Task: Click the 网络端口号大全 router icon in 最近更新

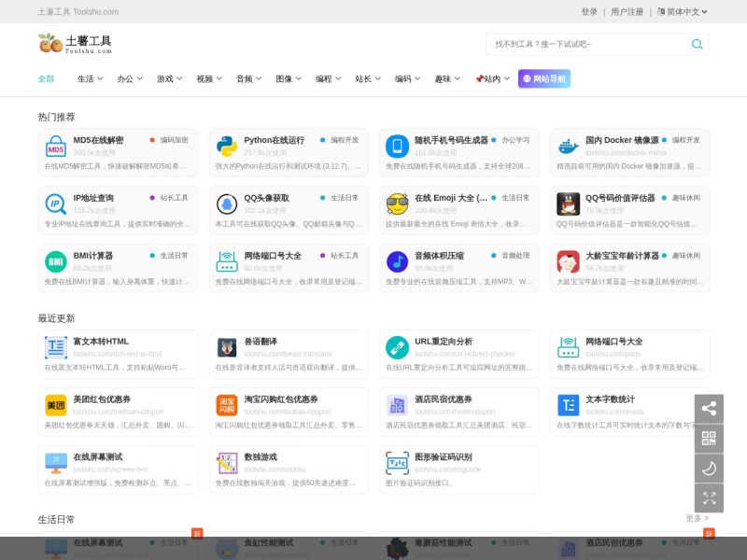Action: coord(569,347)
